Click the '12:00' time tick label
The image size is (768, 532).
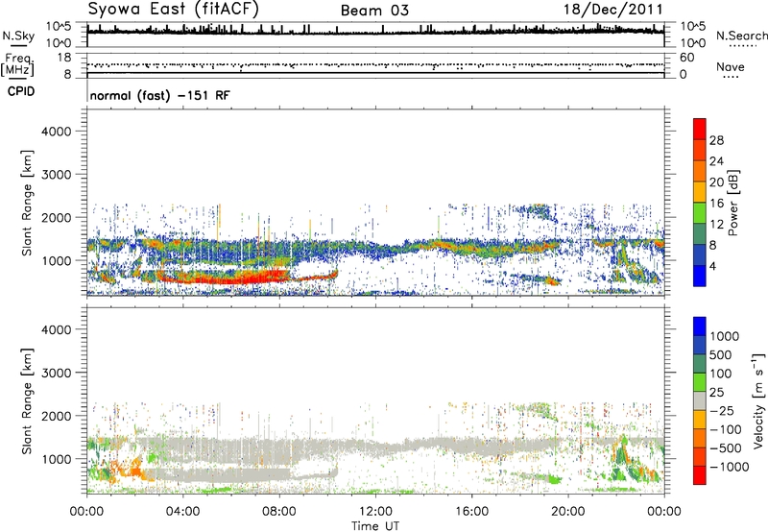pos(375,512)
